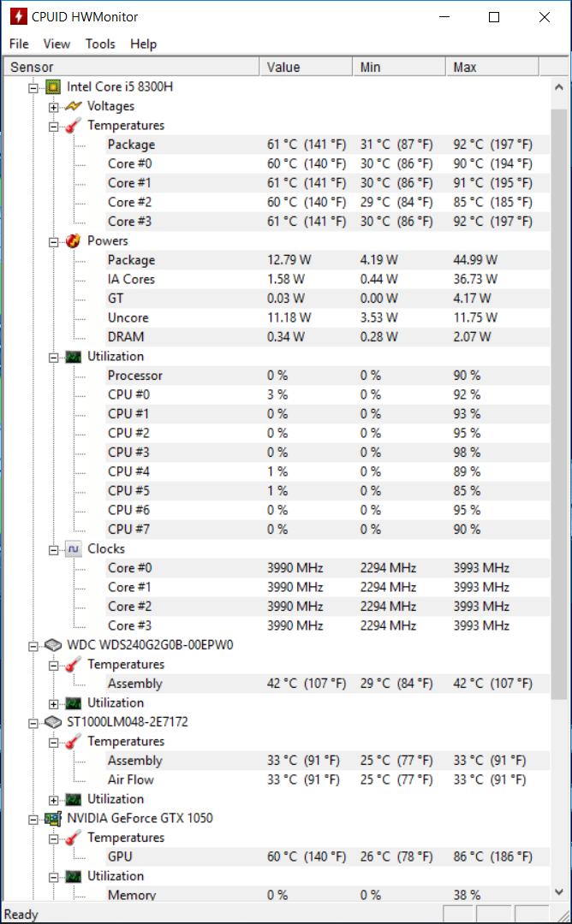
Task: Expand the Voltages node under Intel Core i5
Action: click(x=54, y=107)
